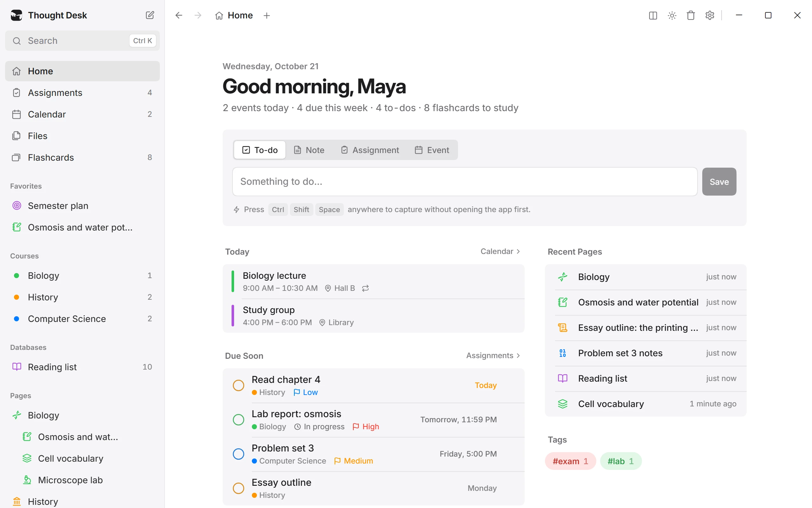
Task: Click the Thought Desk logo icon
Action: pos(16,15)
